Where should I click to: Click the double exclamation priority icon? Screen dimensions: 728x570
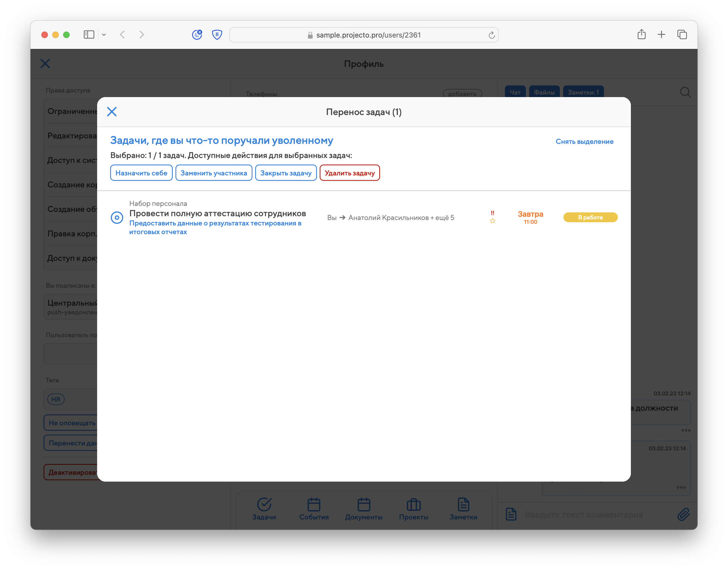tap(492, 213)
